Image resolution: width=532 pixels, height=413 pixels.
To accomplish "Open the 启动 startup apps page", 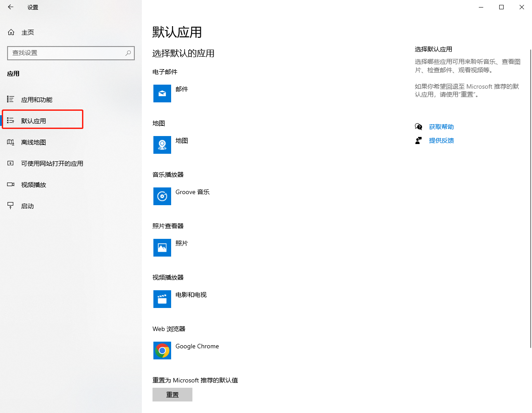I will [27, 206].
